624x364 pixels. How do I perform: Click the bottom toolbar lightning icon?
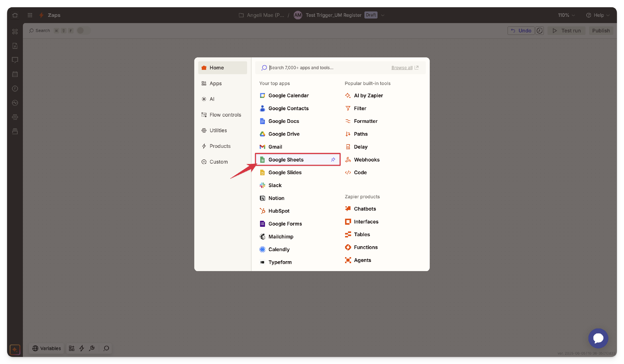[82, 348]
